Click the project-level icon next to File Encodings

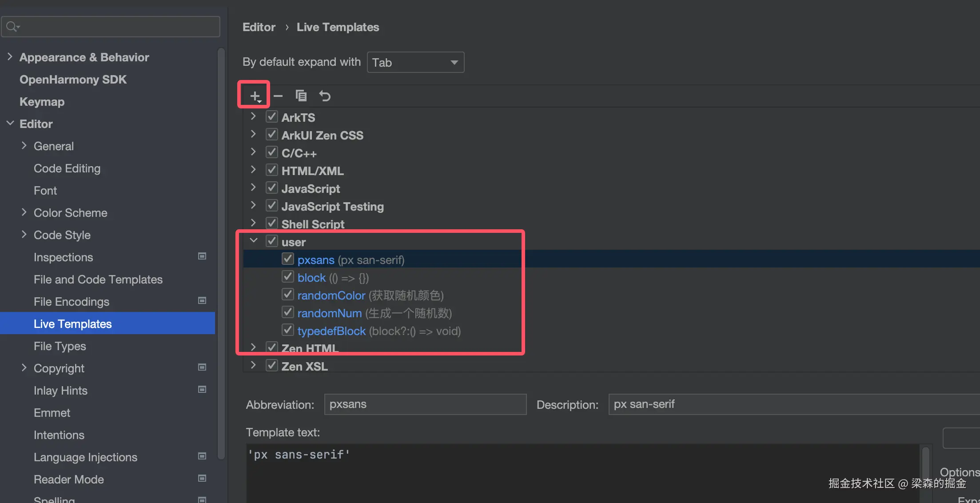(202, 301)
